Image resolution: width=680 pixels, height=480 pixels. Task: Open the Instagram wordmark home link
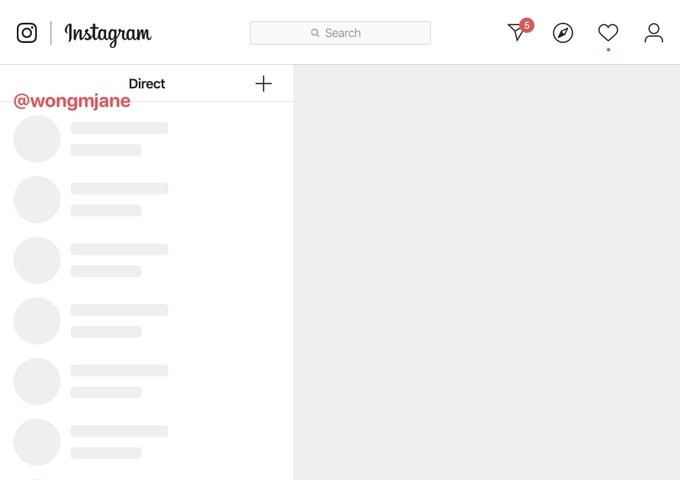pos(108,34)
